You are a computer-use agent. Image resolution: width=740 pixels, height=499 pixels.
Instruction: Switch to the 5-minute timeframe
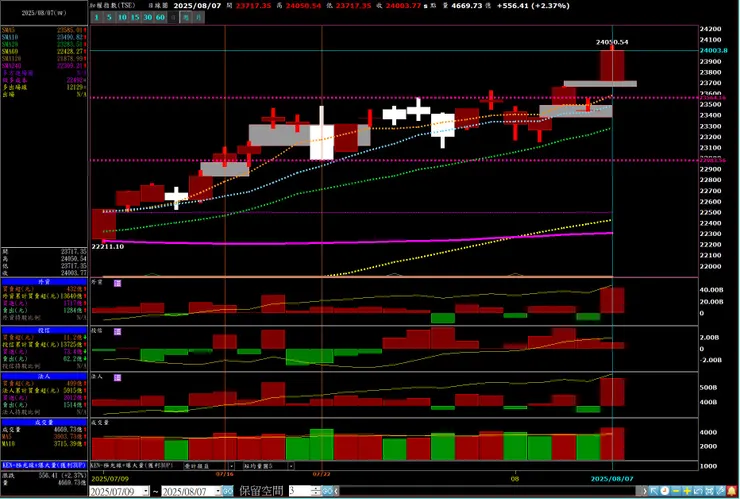[109, 17]
